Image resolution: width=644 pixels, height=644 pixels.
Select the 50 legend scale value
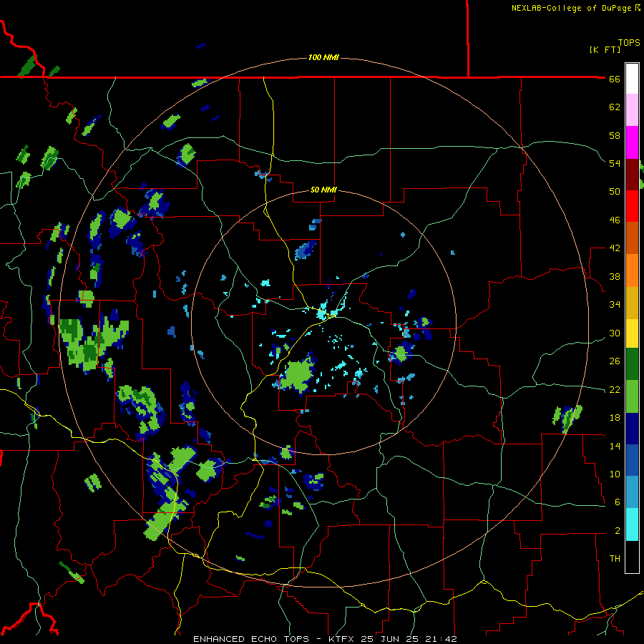tap(615, 191)
